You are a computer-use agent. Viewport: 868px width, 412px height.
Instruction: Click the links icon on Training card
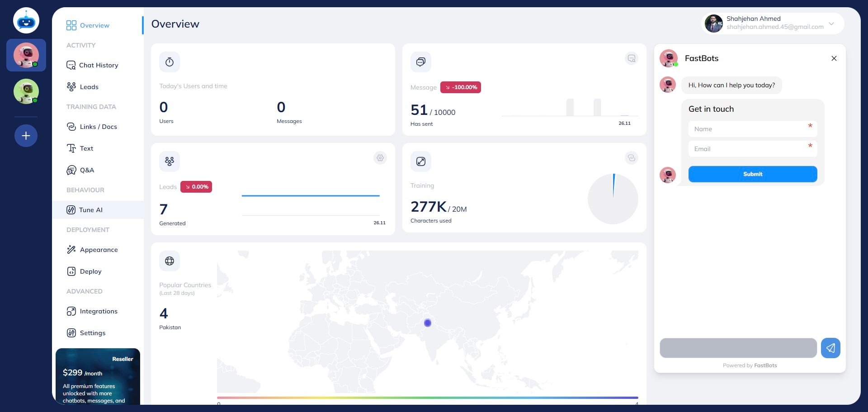(631, 158)
